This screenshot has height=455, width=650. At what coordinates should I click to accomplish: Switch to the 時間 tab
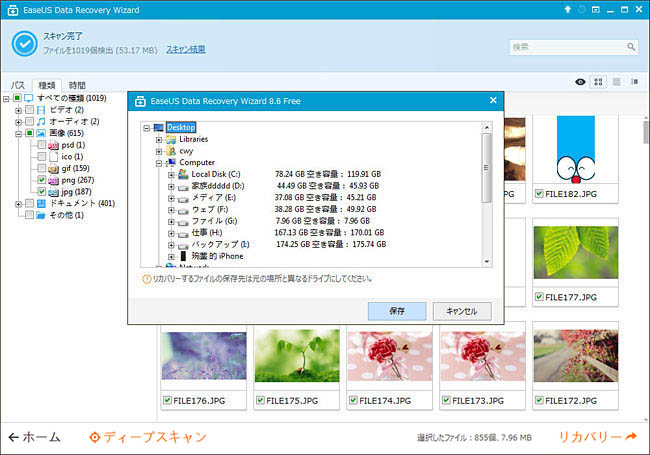77,85
